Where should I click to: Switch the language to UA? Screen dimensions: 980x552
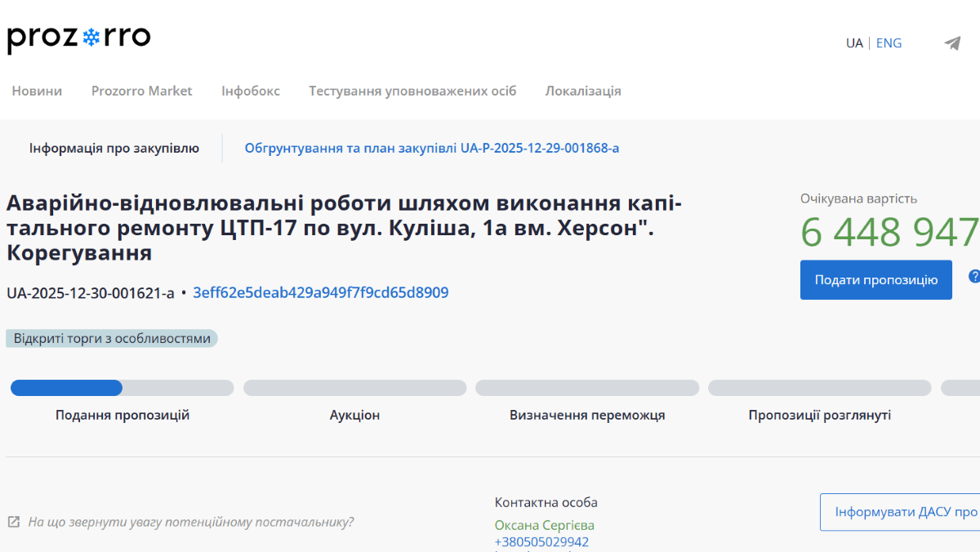[x=854, y=43]
